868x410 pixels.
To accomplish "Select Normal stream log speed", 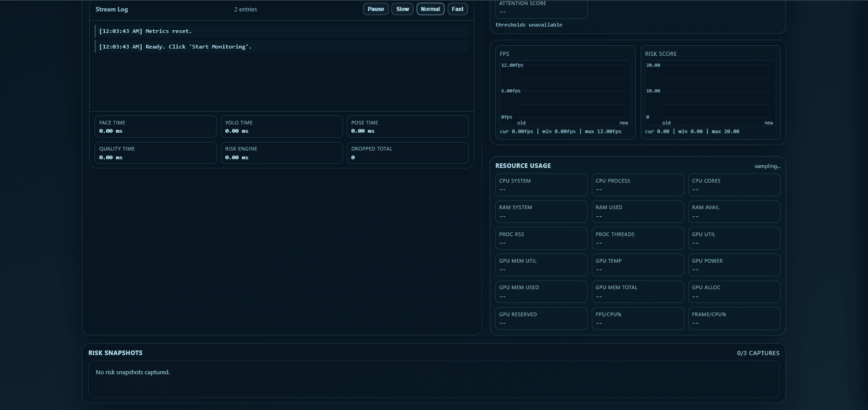I will tap(430, 9).
